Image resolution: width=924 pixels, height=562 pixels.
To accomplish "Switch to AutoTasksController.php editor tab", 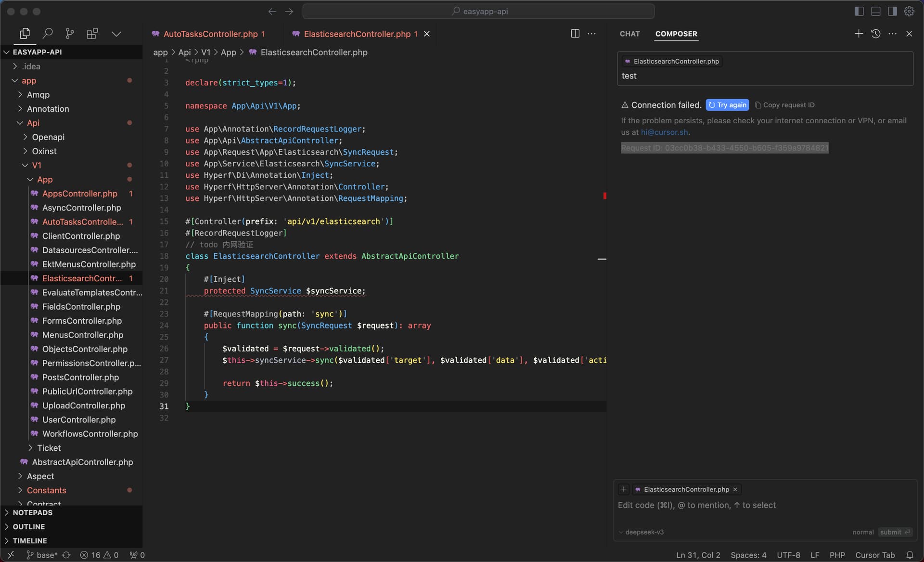I will click(x=210, y=34).
